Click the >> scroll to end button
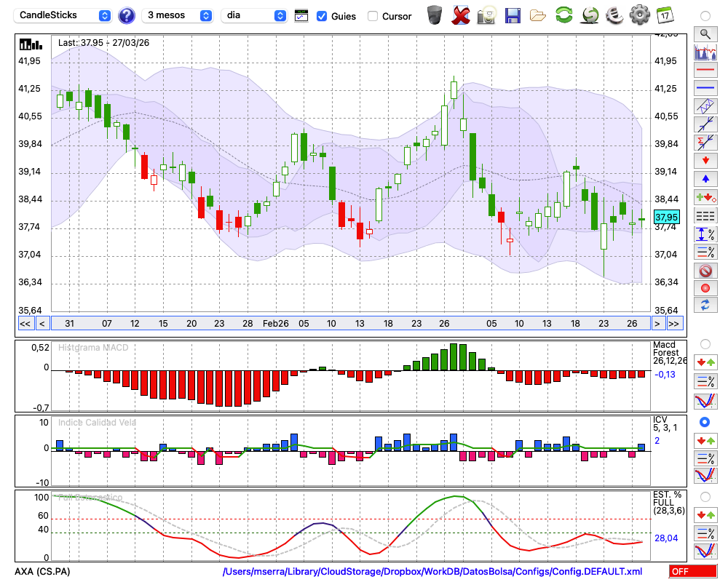This screenshot has height=582, width=728. pyautogui.click(x=674, y=324)
